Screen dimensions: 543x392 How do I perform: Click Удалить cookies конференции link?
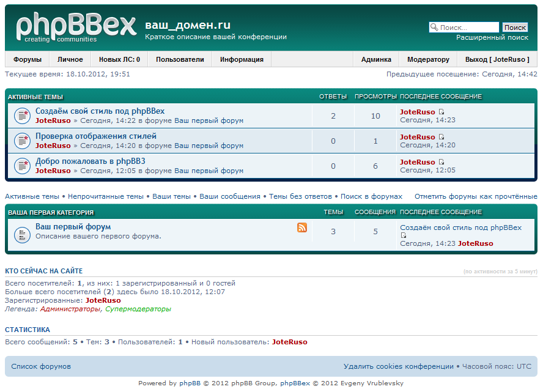(399, 366)
